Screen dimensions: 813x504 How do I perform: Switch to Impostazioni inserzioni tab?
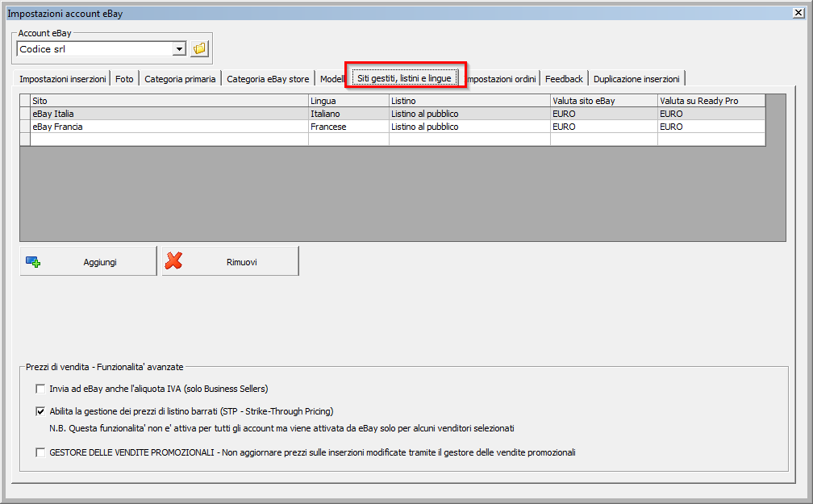(x=63, y=79)
